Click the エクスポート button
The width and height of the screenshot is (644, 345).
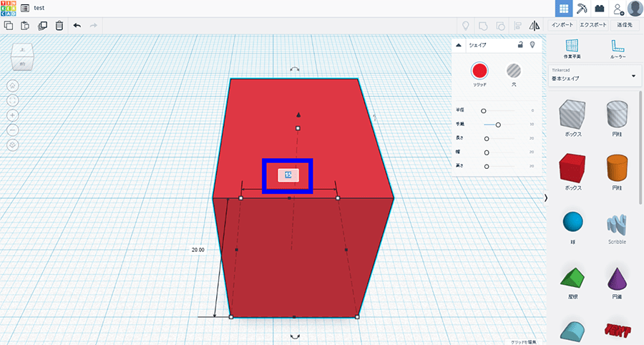coord(593,25)
